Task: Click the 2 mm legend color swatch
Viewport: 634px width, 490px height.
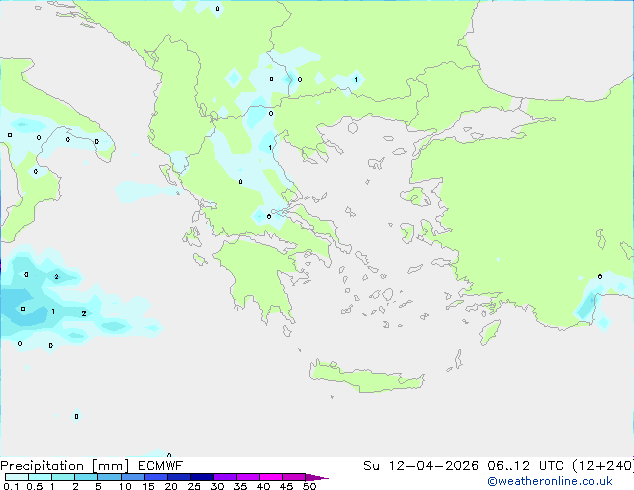Action: coord(86,477)
